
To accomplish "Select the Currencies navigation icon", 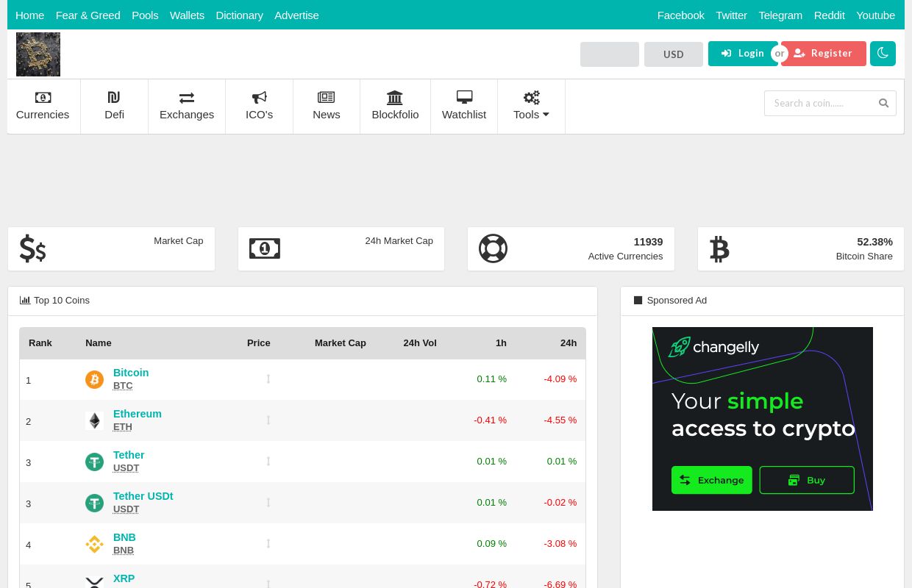I will [x=43, y=98].
